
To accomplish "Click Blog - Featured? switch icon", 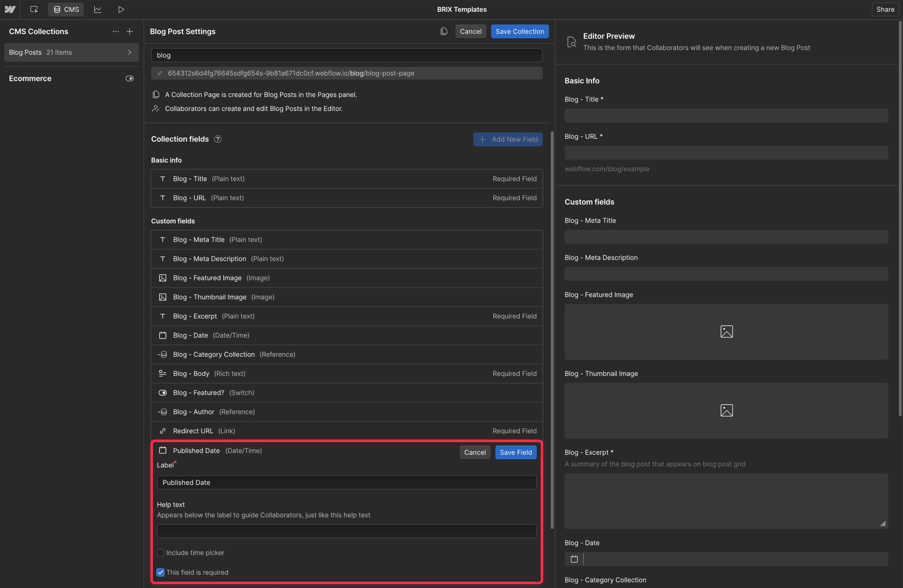I will [x=163, y=393].
